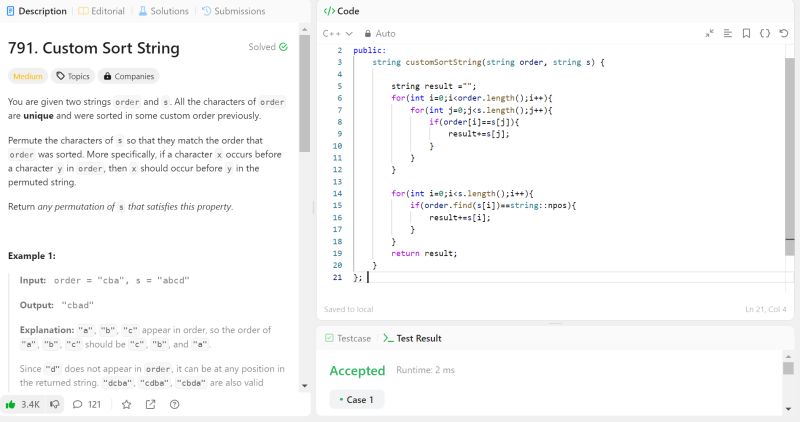
Task: Click the Example 1: heading
Action: pyautogui.click(x=32, y=256)
